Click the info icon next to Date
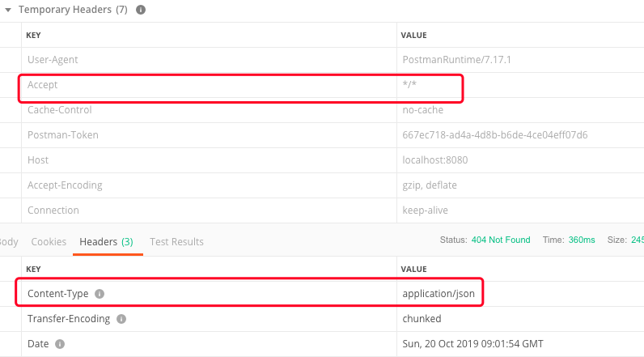 60,344
